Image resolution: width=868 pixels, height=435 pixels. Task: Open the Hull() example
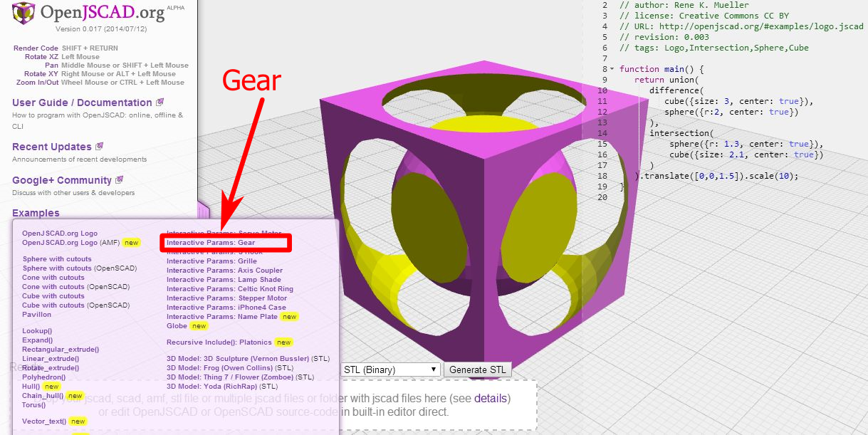(31, 387)
